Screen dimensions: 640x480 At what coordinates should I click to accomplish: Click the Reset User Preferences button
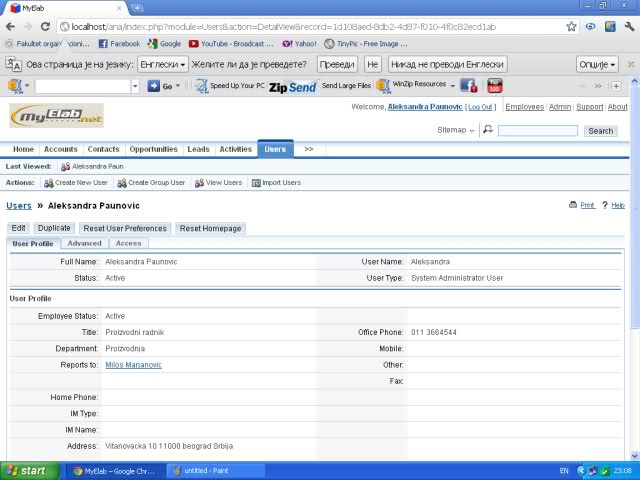point(125,228)
